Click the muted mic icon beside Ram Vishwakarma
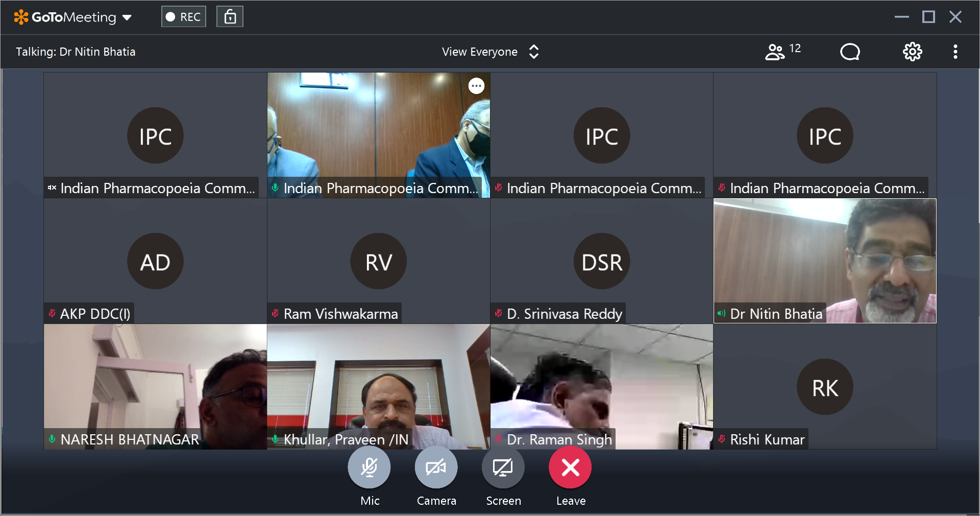This screenshot has height=516, width=980. pyautogui.click(x=275, y=313)
